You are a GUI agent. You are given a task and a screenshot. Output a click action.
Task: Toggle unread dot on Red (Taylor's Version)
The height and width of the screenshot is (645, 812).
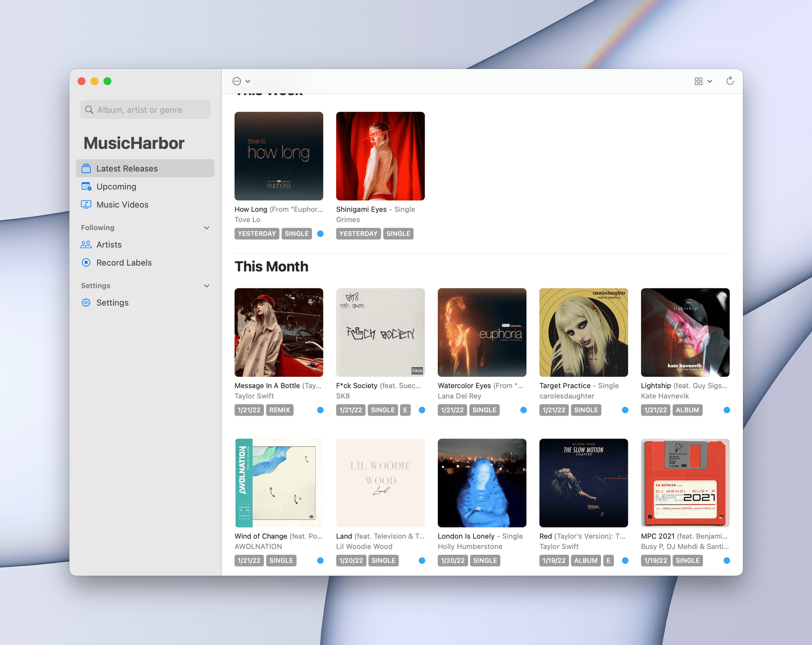[625, 561]
